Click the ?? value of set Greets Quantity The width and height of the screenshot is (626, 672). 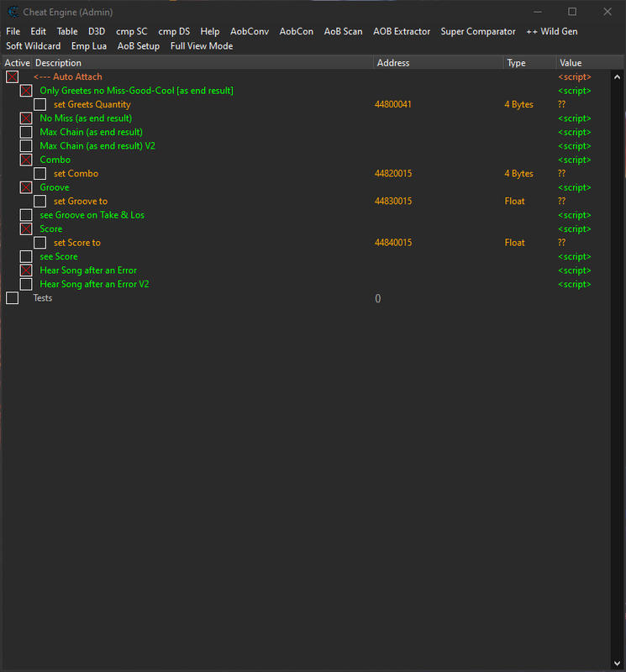pos(561,104)
